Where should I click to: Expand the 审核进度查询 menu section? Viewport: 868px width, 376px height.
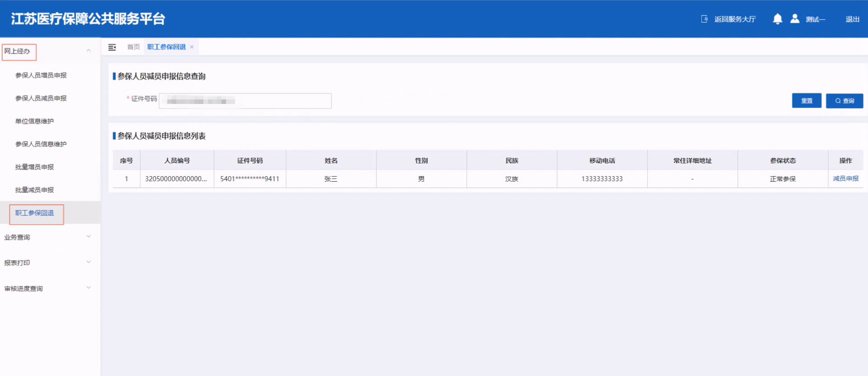(x=89, y=288)
